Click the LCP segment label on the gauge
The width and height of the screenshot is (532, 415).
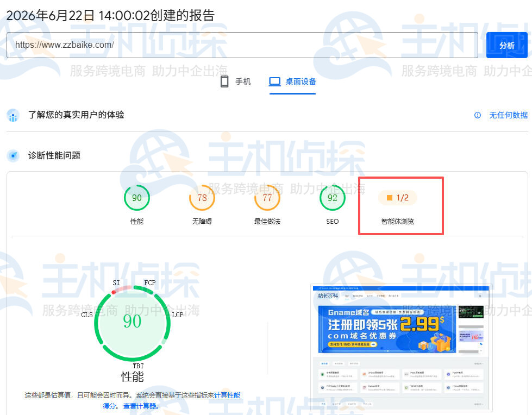178,315
